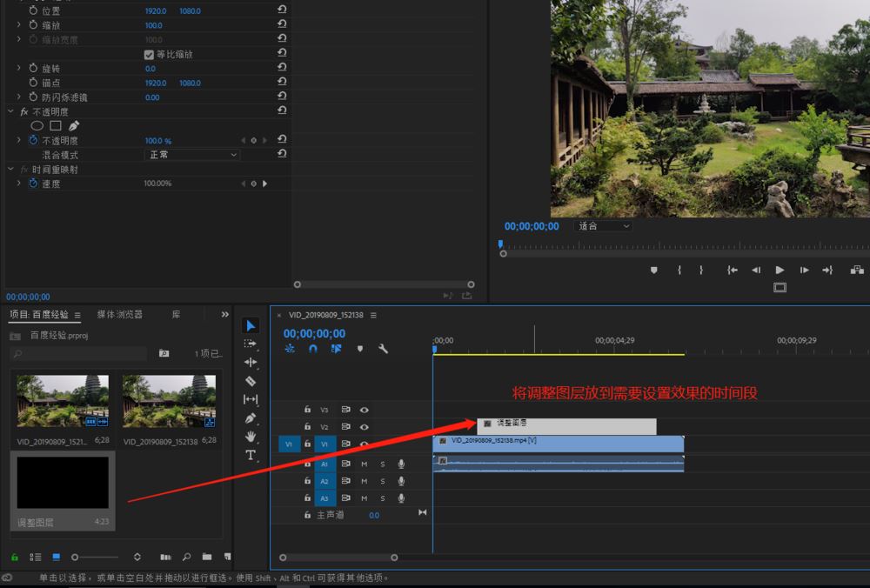
Task: Reset the 位置 position parameter
Action: [x=282, y=10]
